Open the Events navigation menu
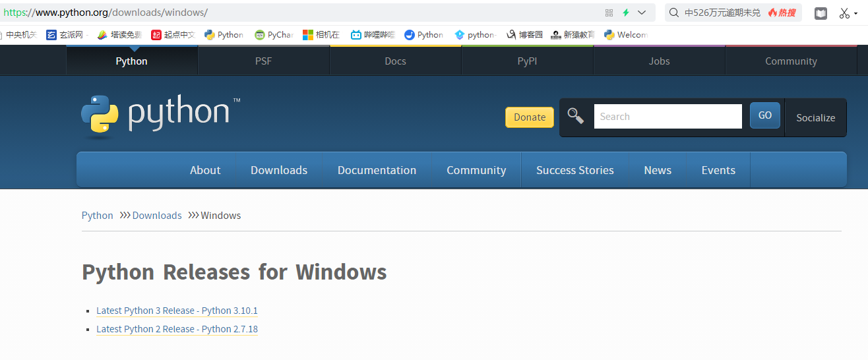Viewport: 868px width, 360px height. 718,170
